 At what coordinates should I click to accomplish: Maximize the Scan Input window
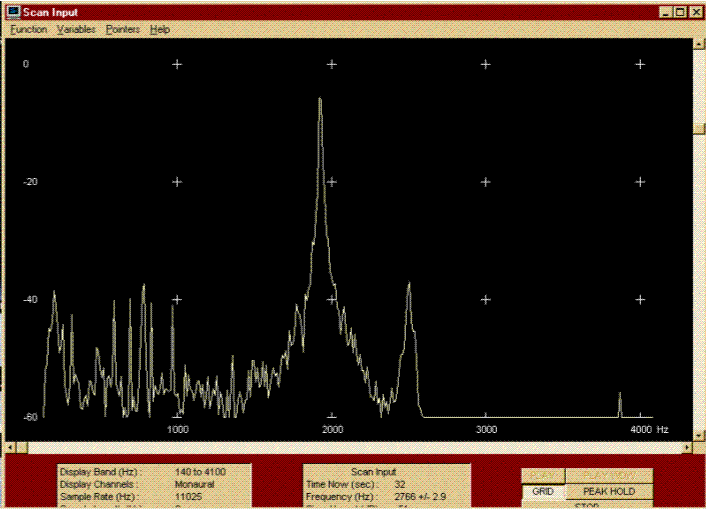point(681,12)
